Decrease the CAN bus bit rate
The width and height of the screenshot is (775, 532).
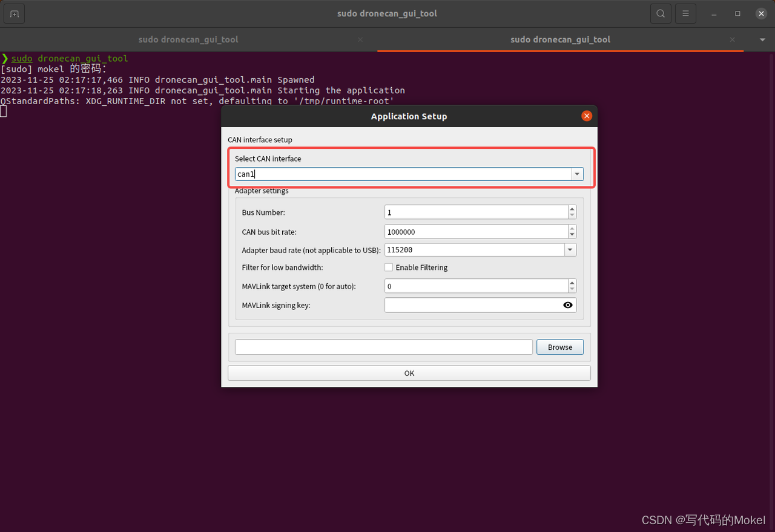click(x=572, y=234)
